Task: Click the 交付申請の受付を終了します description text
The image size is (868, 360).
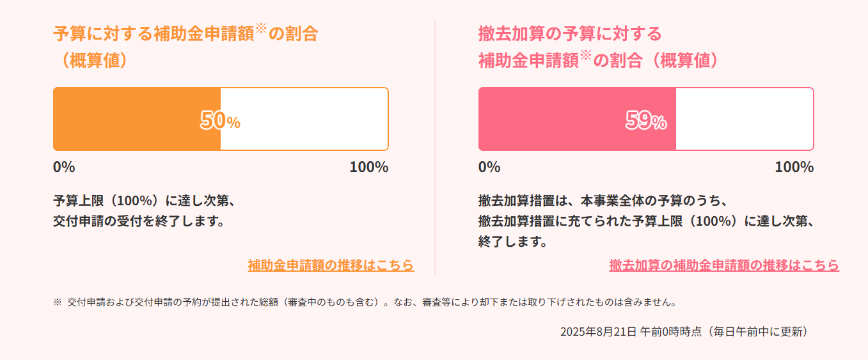Action: pos(138,222)
